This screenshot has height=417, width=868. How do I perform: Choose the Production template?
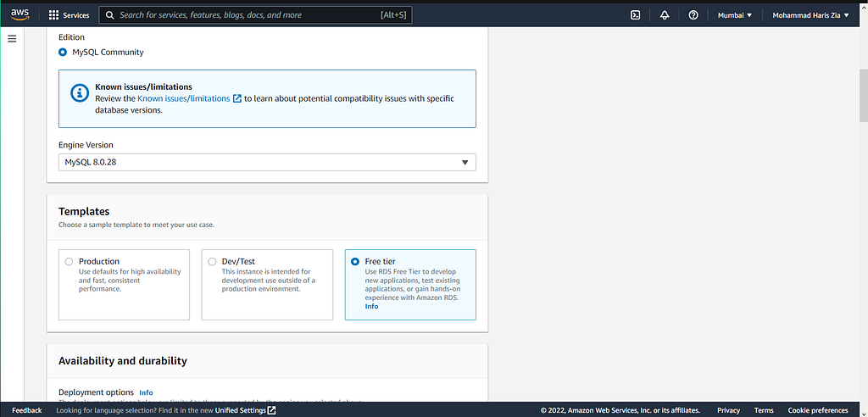click(x=124, y=285)
